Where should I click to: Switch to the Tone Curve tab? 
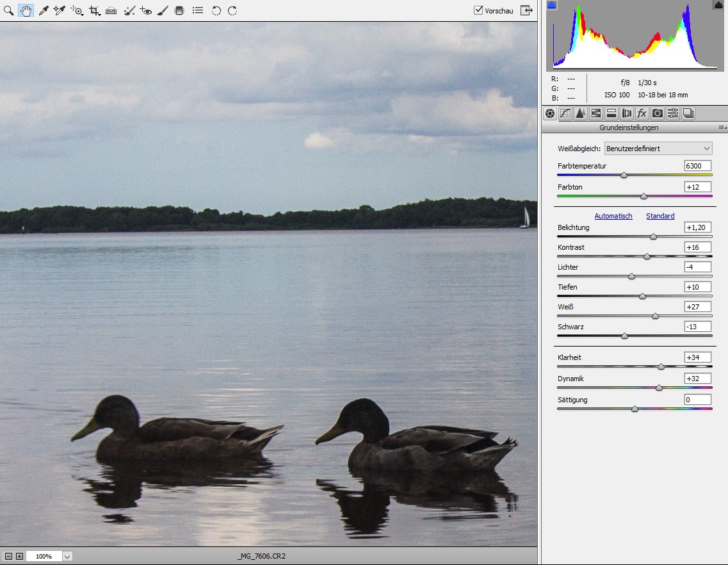click(x=565, y=113)
